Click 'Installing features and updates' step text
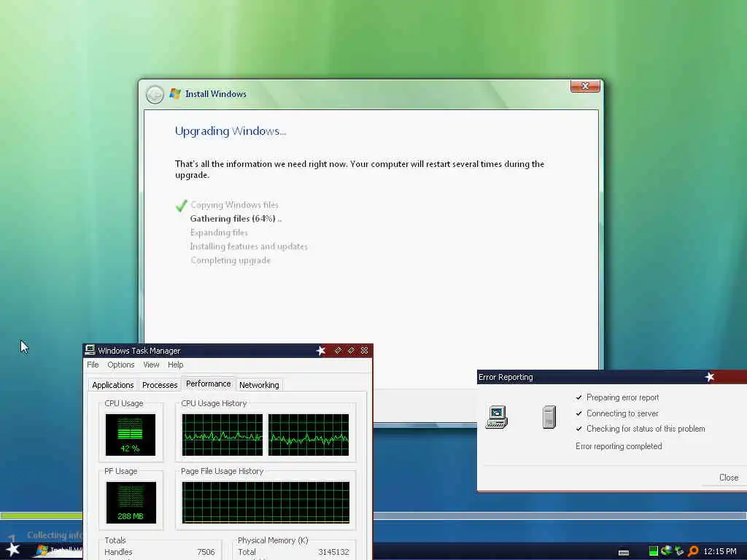Image resolution: width=747 pixels, height=560 pixels. click(x=249, y=246)
